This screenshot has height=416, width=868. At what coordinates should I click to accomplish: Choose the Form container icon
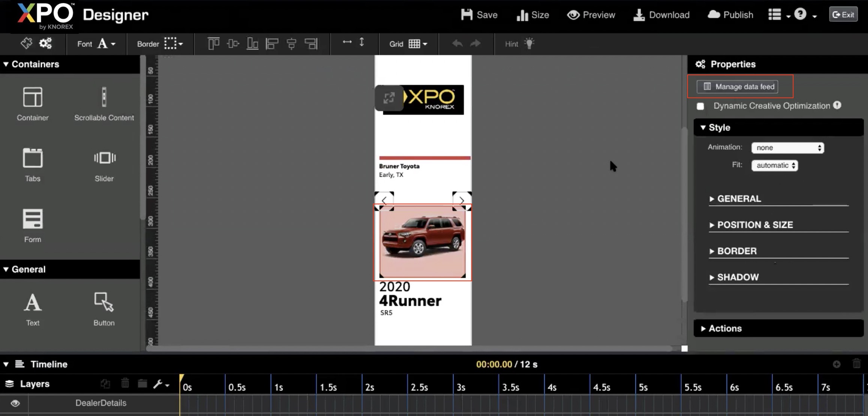tap(33, 219)
